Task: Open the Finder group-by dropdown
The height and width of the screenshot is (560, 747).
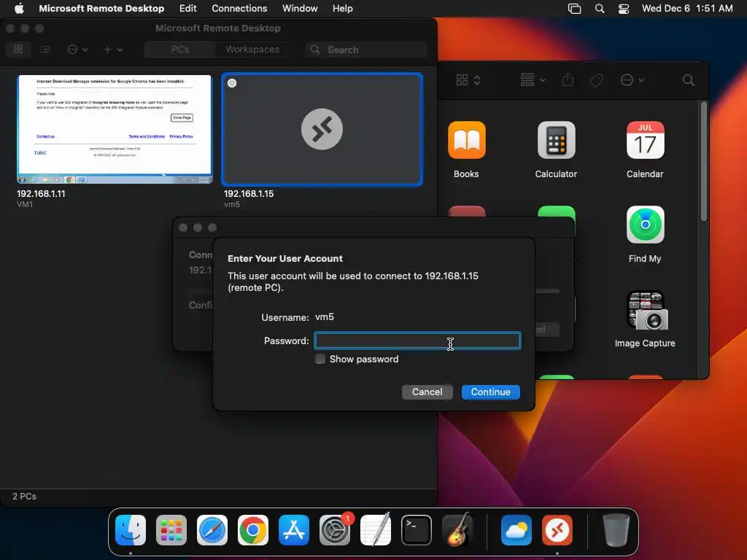Action: pos(533,80)
